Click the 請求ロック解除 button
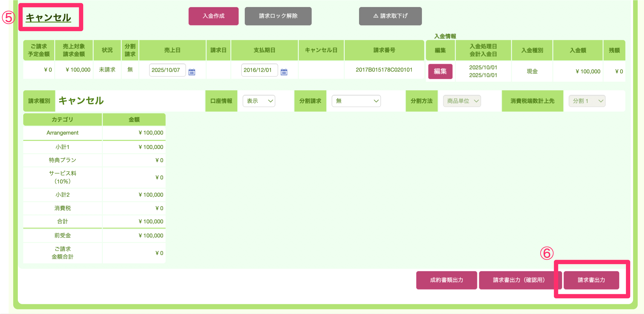644x314 pixels. tap(278, 16)
